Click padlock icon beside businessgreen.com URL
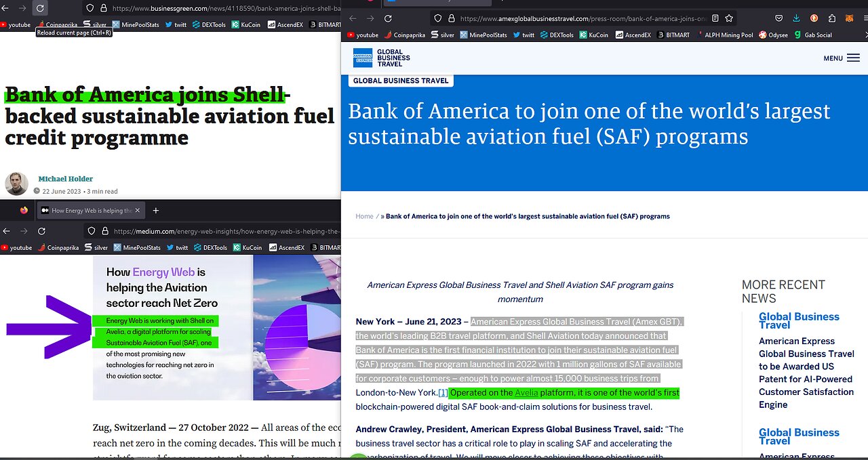This screenshot has height=460, width=868. [103, 8]
